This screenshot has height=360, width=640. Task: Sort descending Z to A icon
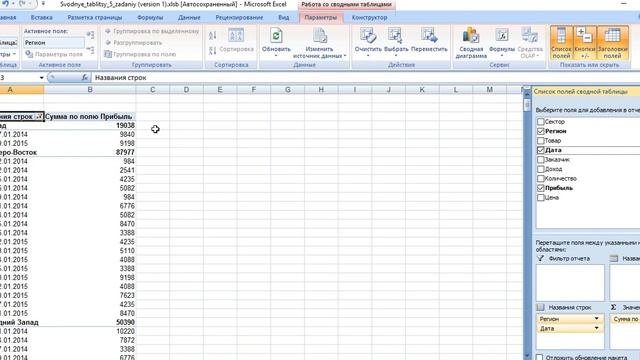click(x=213, y=51)
